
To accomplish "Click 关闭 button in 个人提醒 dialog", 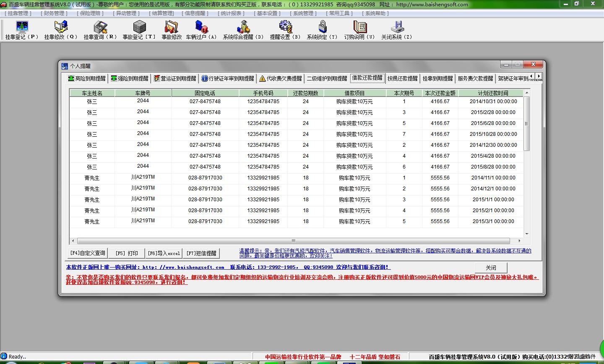I will pyautogui.click(x=491, y=268).
